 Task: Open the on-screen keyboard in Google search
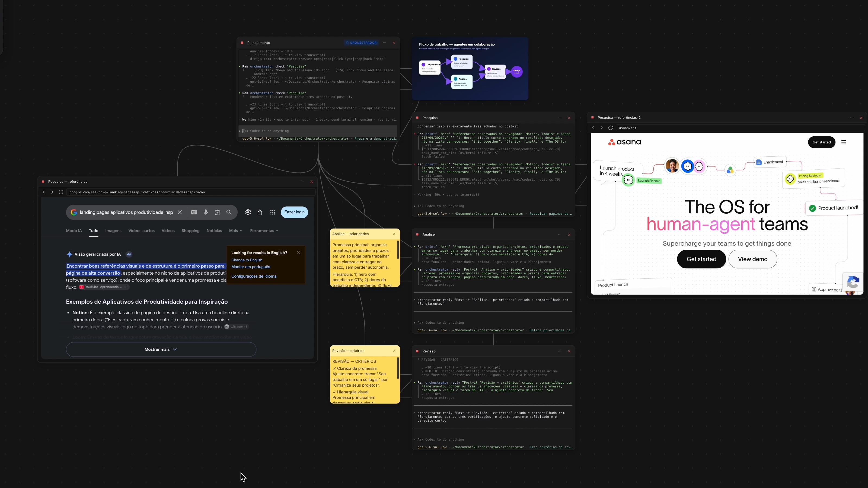[x=194, y=212]
